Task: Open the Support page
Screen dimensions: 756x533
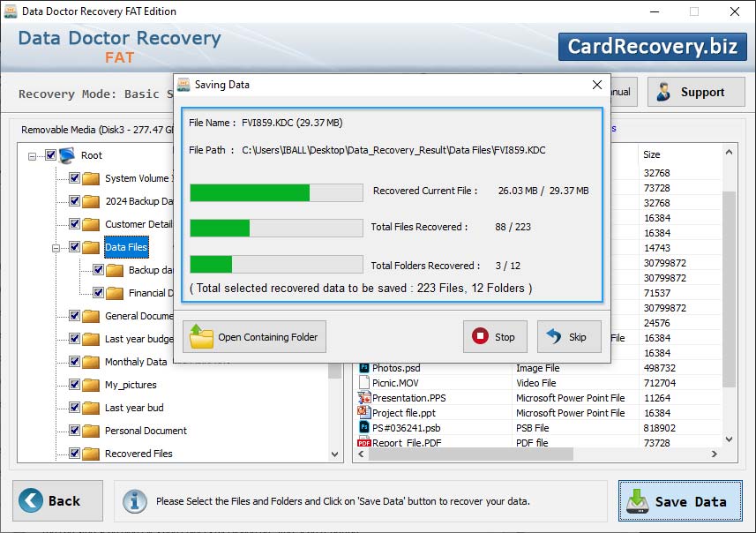Action: (x=696, y=92)
